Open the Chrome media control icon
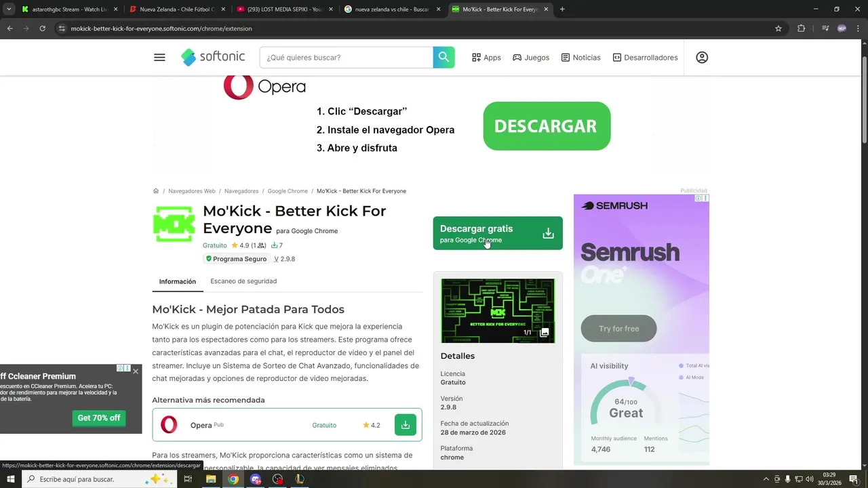868x488 pixels. 825,28
